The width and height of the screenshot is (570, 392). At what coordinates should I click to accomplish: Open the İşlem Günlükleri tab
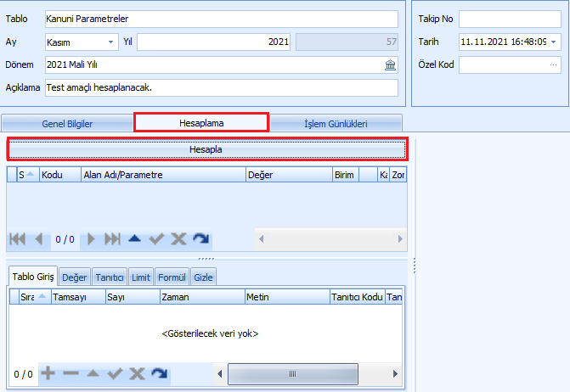[336, 123]
